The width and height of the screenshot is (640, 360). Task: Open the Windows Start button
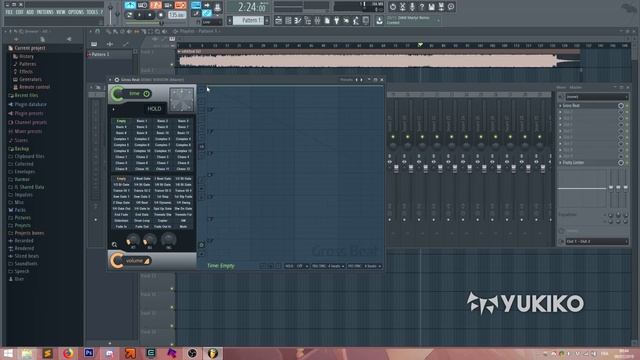click(x=8, y=353)
